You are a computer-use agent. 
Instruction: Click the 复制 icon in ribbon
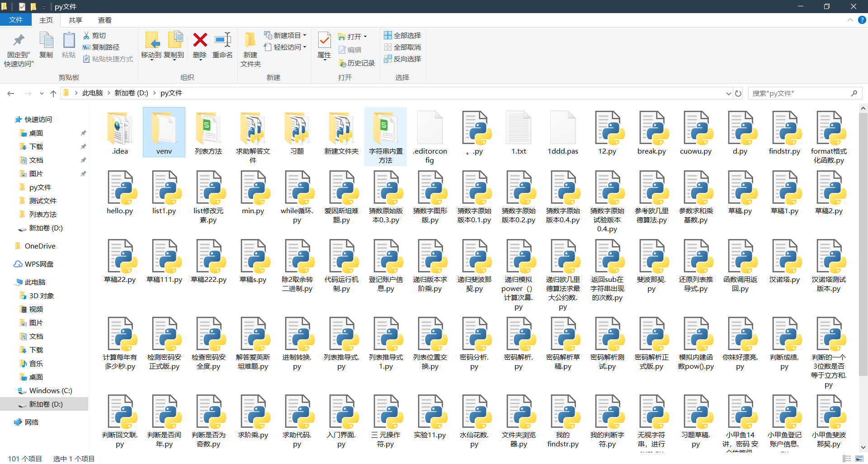click(x=46, y=40)
